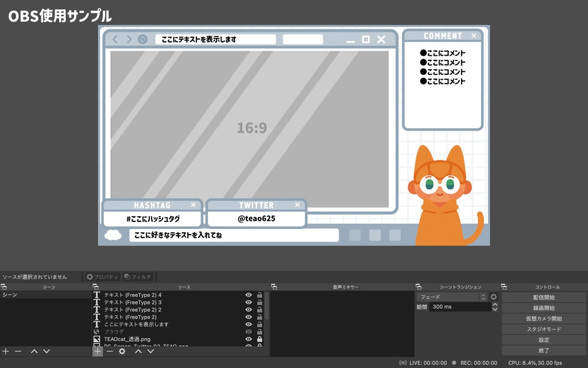Move the scene down with the arrow
The height and width of the screenshot is (368, 588).
tap(47, 351)
